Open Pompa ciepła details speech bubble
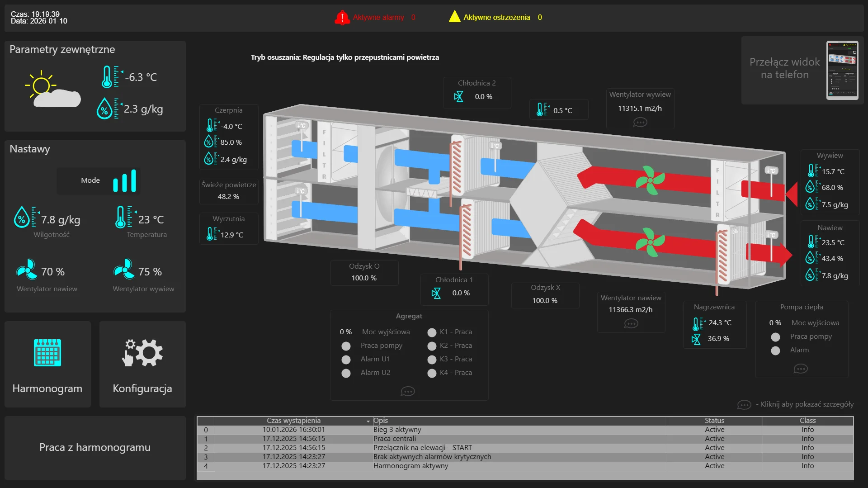868x488 pixels. point(800,369)
